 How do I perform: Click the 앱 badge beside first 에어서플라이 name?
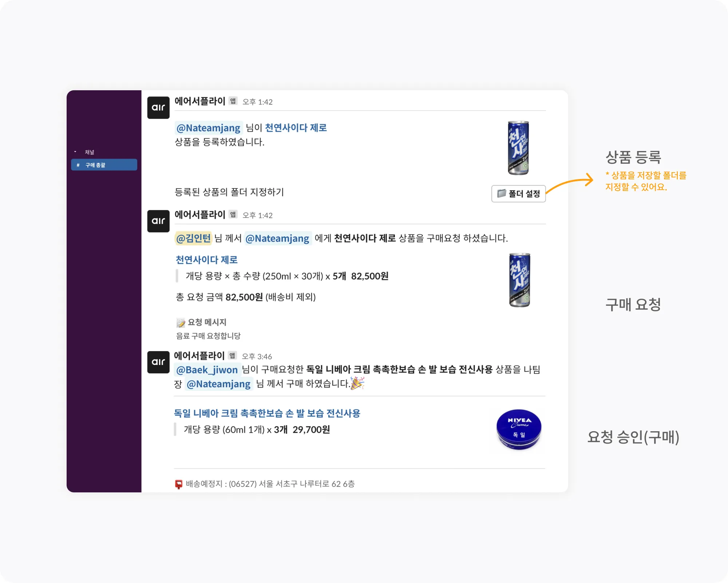(233, 101)
